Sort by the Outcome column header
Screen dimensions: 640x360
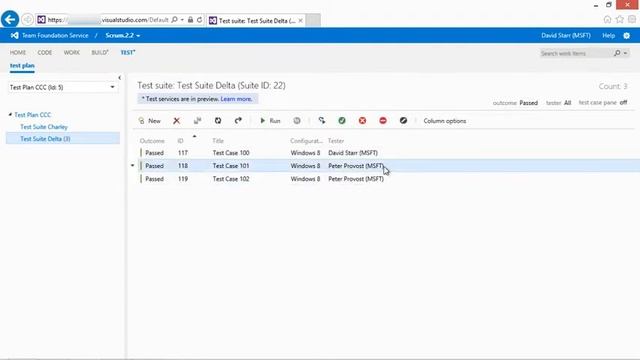click(x=152, y=141)
